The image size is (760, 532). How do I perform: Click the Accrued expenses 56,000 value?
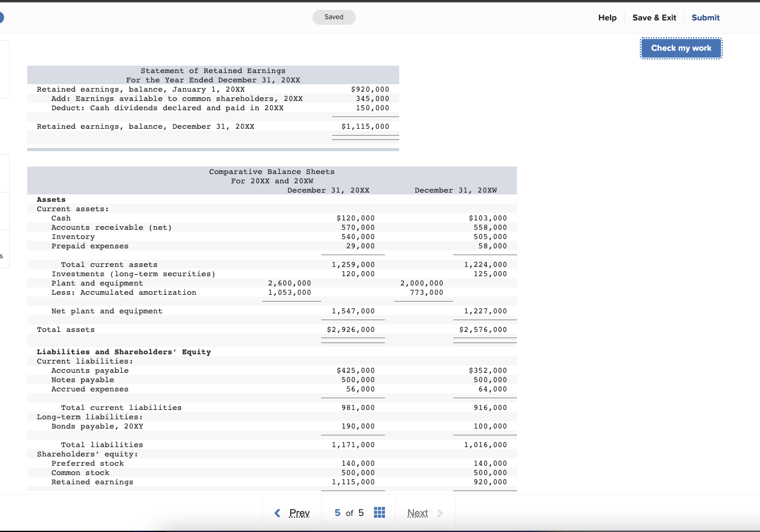coord(361,389)
